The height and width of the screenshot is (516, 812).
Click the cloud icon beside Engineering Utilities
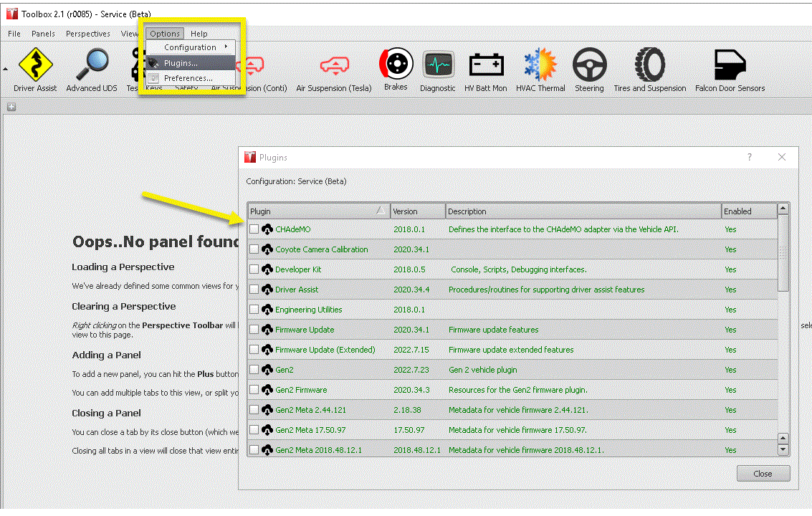tap(267, 310)
